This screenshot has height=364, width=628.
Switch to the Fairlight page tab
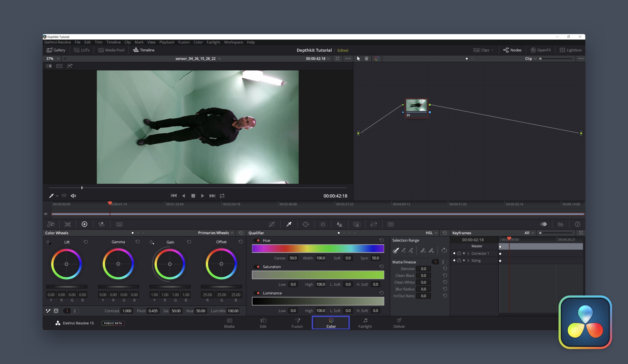coord(365,323)
